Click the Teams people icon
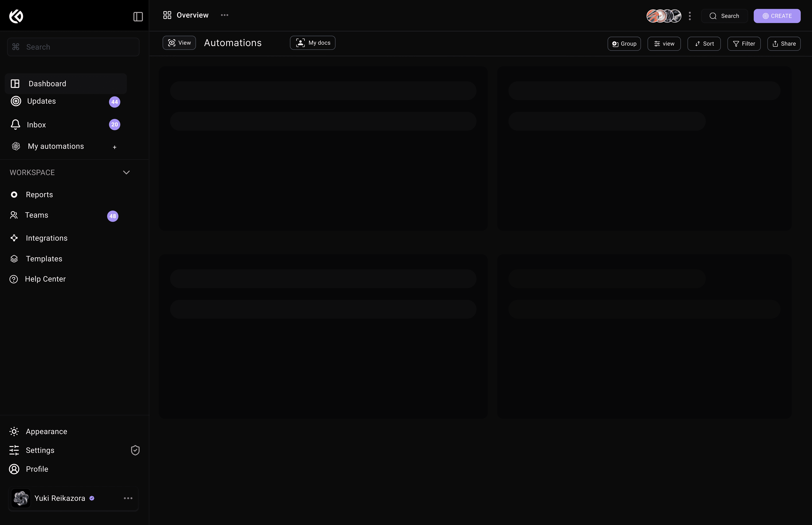The image size is (812, 525). tap(14, 215)
